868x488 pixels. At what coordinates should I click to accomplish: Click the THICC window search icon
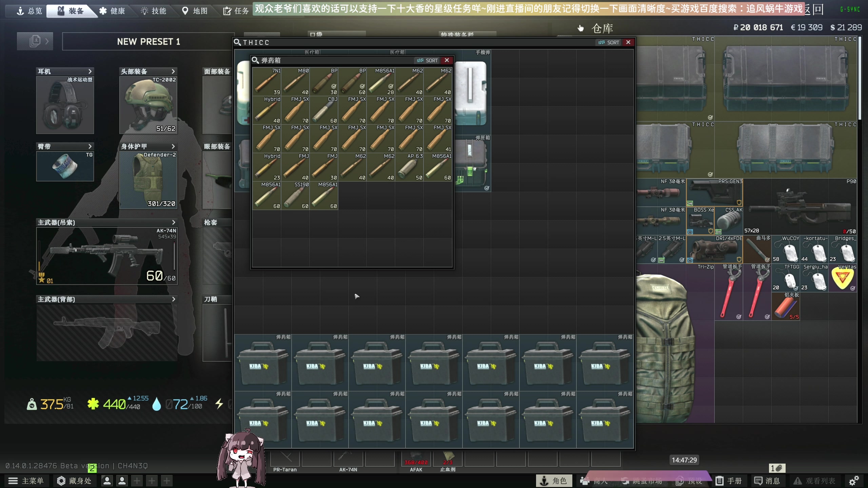click(237, 42)
